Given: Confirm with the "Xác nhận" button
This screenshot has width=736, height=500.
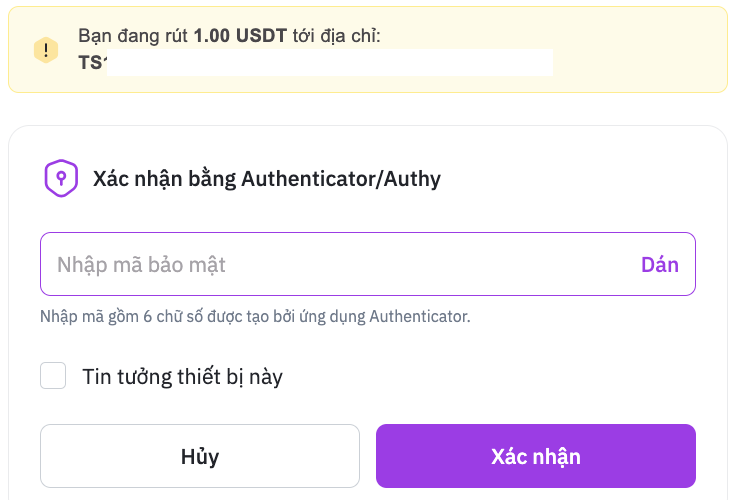Looking at the screenshot, I should 535,457.
